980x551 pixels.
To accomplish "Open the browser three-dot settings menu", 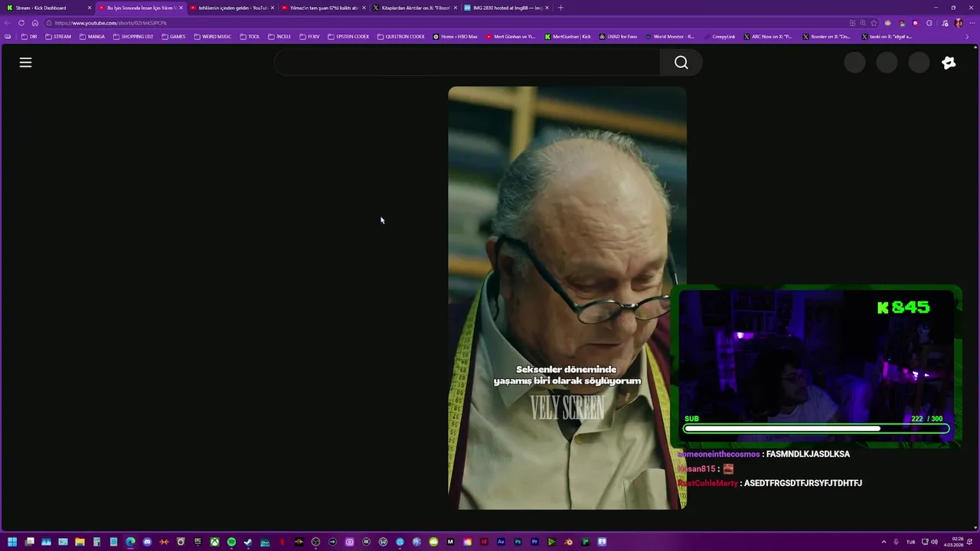I will [972, 23].
